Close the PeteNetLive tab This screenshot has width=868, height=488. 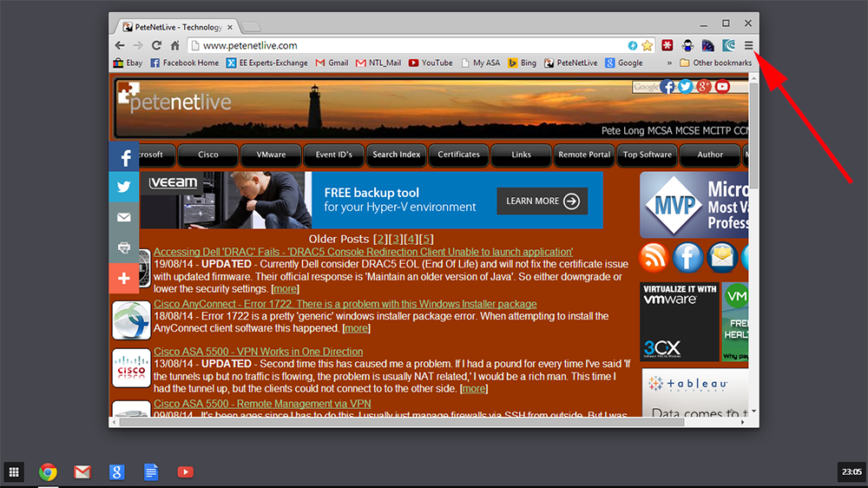point(230,27)
